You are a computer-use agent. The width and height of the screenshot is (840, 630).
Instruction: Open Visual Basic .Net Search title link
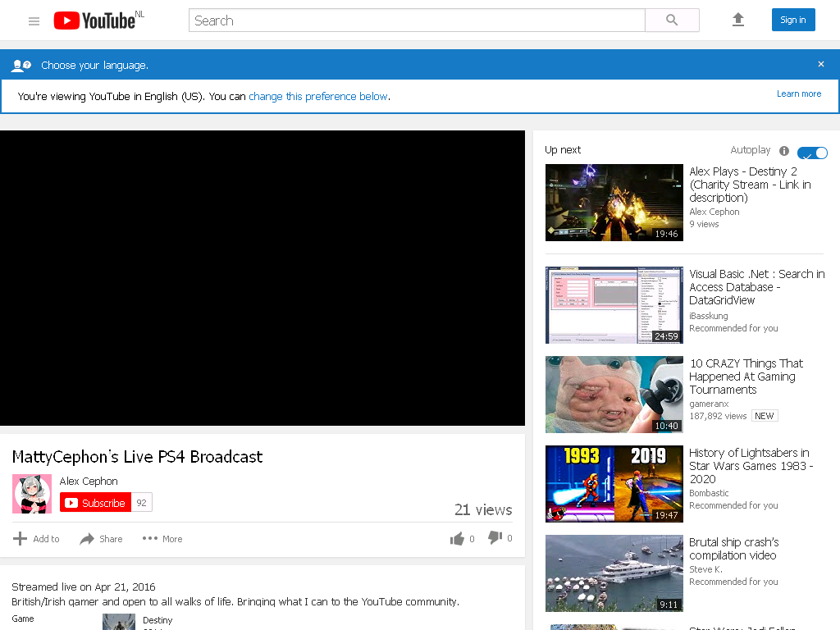[756, 287]
